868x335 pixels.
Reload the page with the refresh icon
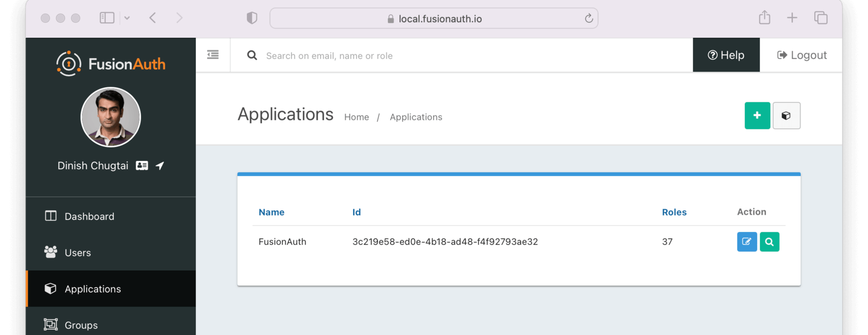coord(589,18)
